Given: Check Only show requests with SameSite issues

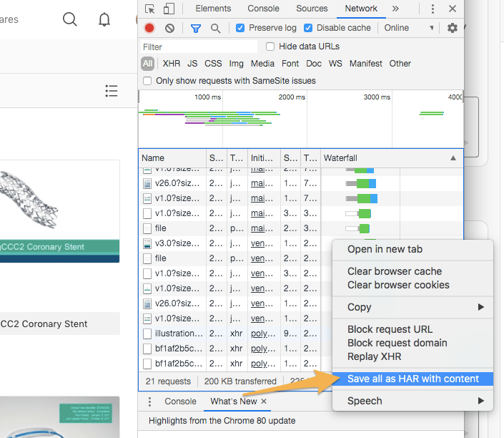Looking at the screenshot, I should [x=147, y=81].
